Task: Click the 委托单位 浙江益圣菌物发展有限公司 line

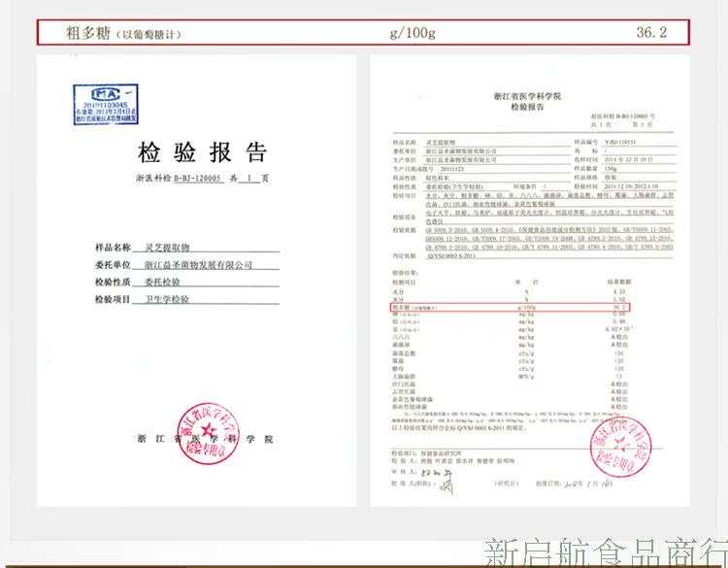Action: click(x=187, y=265)
